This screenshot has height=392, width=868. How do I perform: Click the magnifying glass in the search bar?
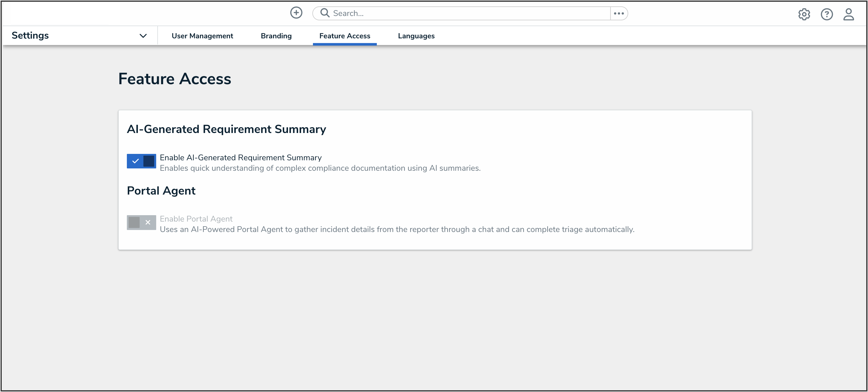click(325, 12)
